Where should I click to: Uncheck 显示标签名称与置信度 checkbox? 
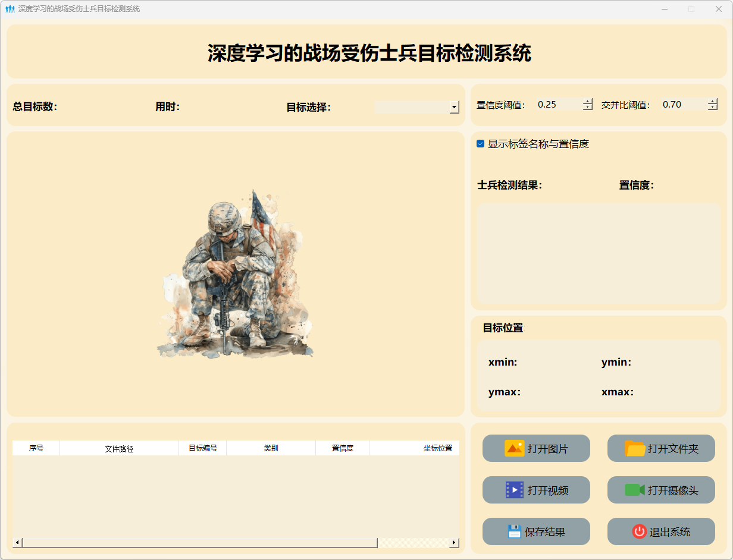(x=481, y=144)
